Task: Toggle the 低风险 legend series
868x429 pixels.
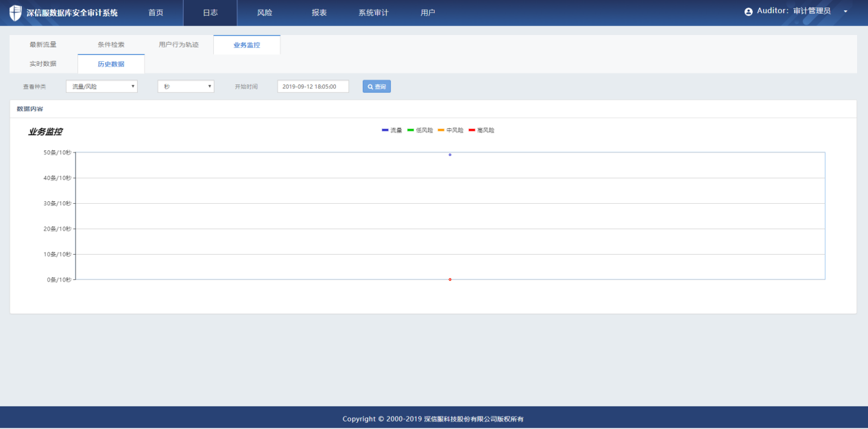Action: (420, 130)
